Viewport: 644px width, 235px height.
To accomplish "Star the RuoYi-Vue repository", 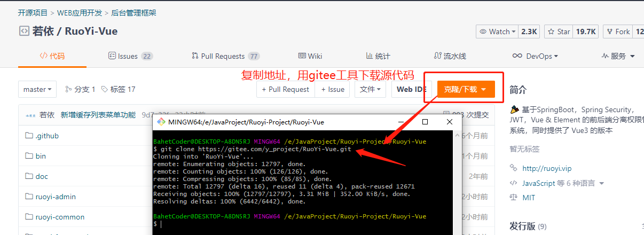I will 559,32.
